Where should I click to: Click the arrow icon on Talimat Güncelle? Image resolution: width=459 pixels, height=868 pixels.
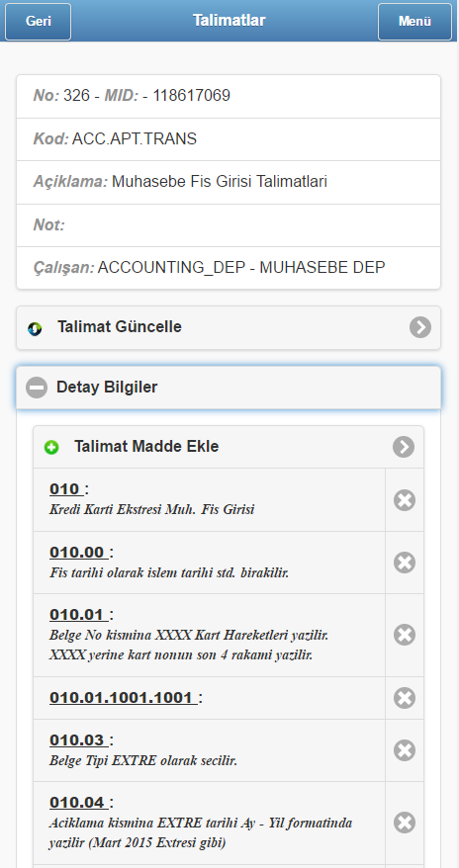pyautogui.click(x=420, y=327)
